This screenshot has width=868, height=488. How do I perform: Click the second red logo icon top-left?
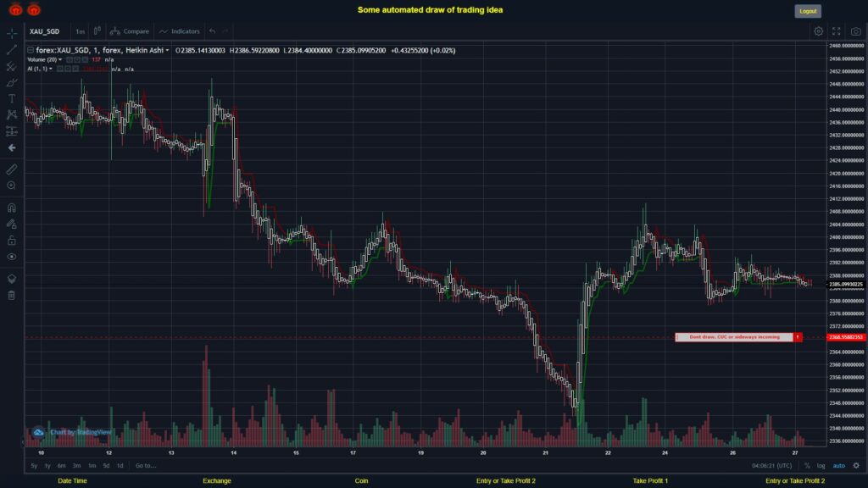pyautogui.click(x=34, y=9)
